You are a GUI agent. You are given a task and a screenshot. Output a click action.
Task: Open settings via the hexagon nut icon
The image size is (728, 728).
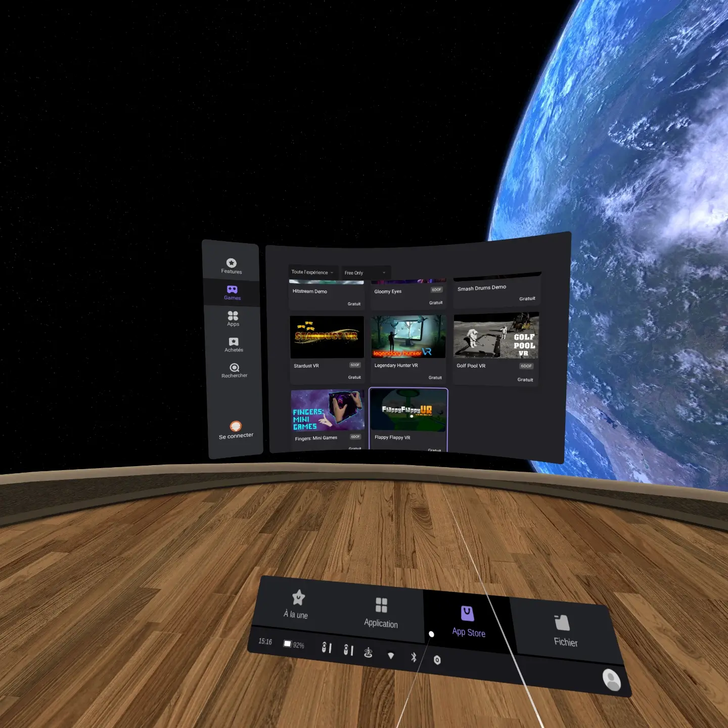click(437, 660)
